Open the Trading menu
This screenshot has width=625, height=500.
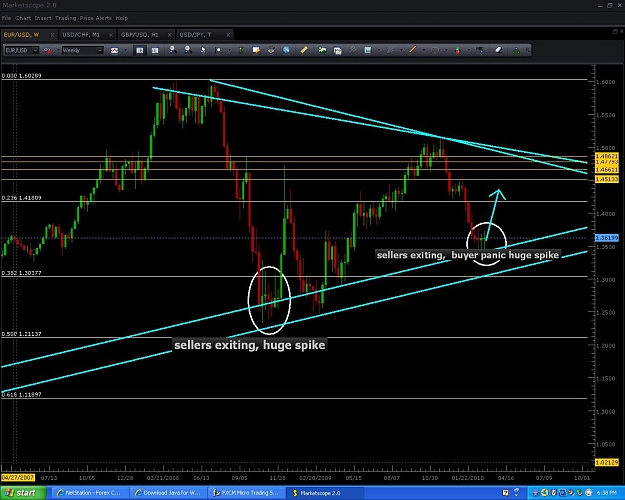(65, 18)
